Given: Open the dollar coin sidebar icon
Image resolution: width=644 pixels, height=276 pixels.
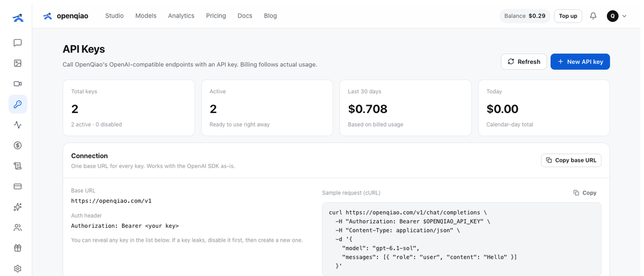Looking at the screenshot, I should coord(18,145).
